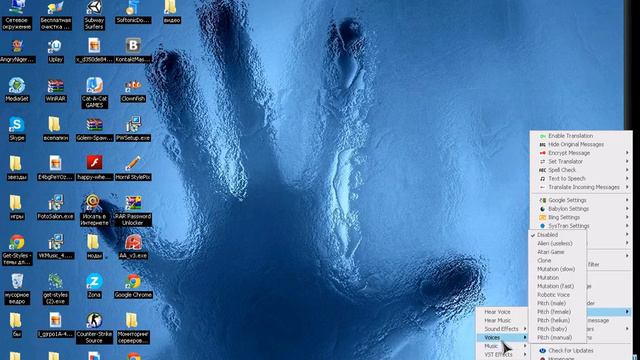The image size is (640, 360).
Task: Open the AngryNiger... desktop icon
Action: [x=17, y=51]
